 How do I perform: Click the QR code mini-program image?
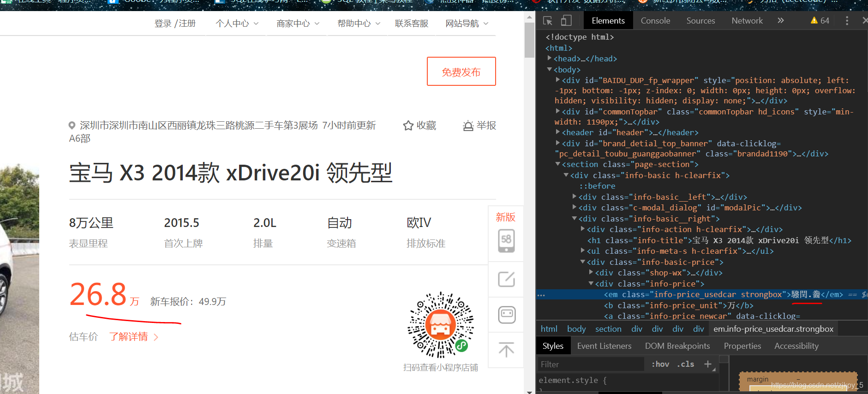point(441,325)
